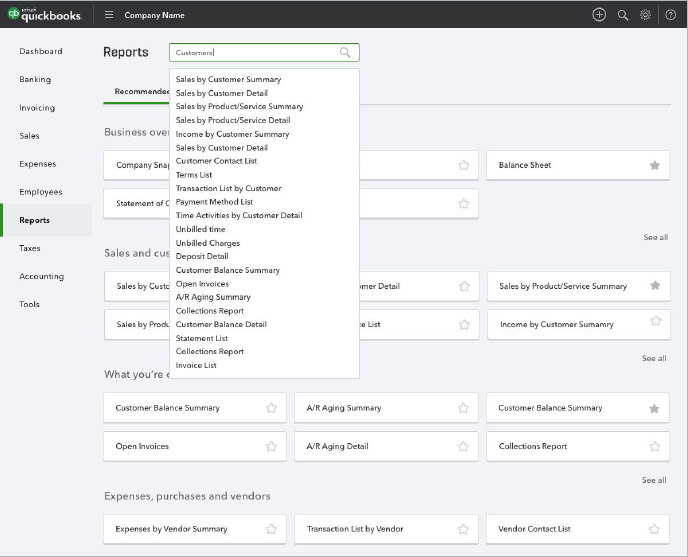The image size is (688, 557).
Task: Pick Invoice List from search suggestions
Action: [x=196, y=365]
